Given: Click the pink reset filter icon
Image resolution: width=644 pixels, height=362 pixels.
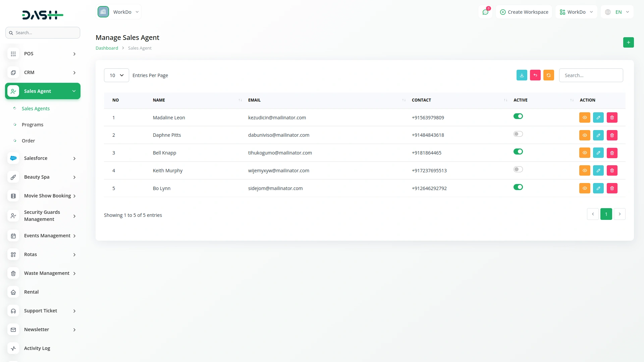Looking at the screenshot, I should tap(535, 75).
